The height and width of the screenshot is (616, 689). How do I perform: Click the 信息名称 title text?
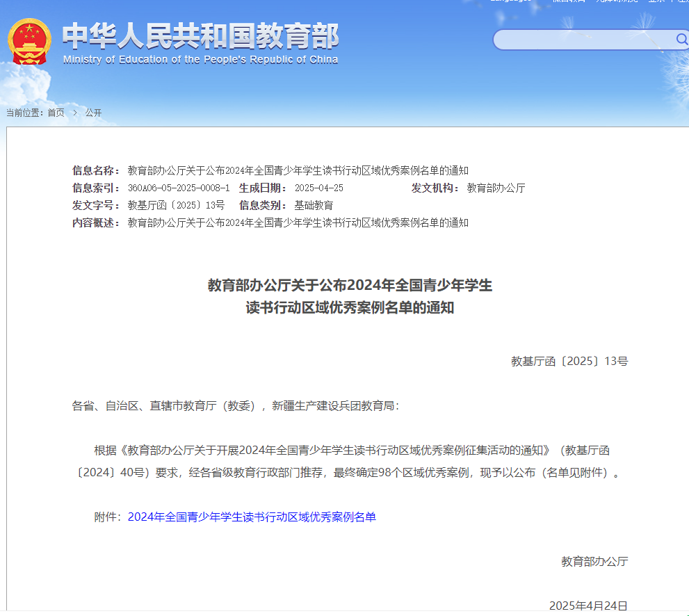click(298, 170)
